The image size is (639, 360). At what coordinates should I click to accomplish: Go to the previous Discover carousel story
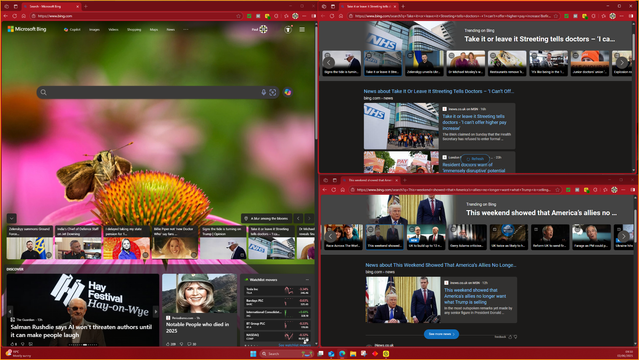click(10, 311)
